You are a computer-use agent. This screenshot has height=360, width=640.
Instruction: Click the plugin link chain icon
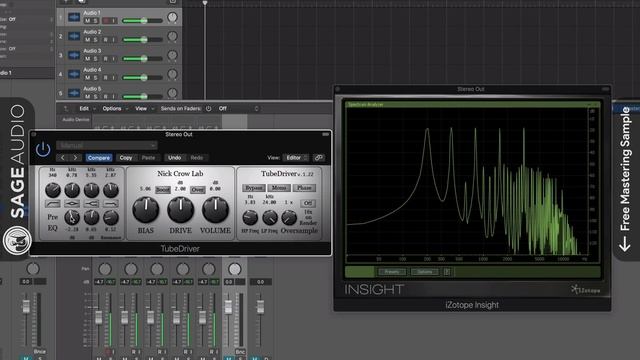coord(319,158)
